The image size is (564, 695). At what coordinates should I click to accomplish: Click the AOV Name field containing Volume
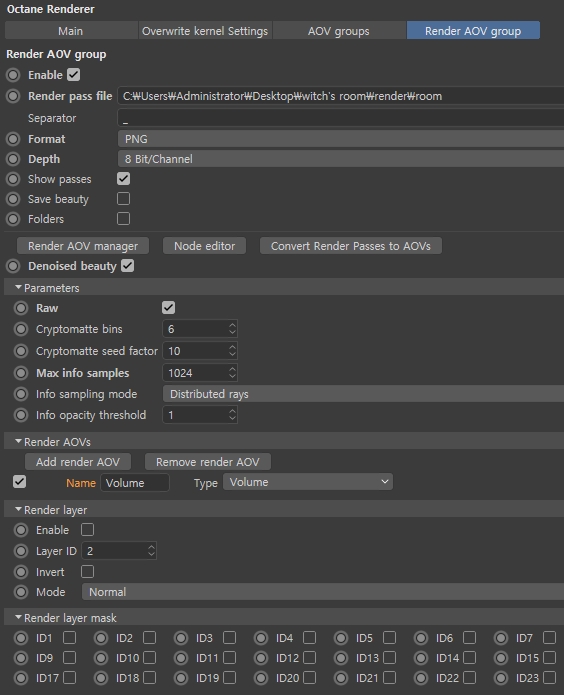click(135, 483)
